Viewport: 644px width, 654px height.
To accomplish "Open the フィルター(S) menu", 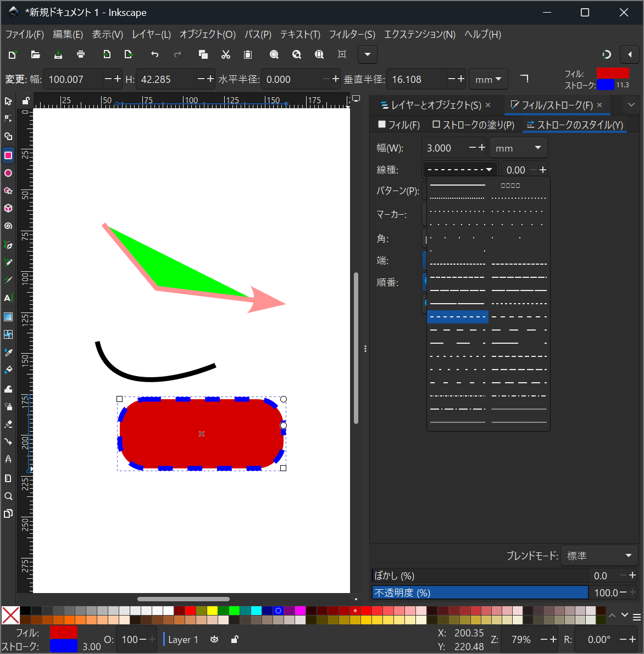I will pyautogui.click(x=352, y=35).
